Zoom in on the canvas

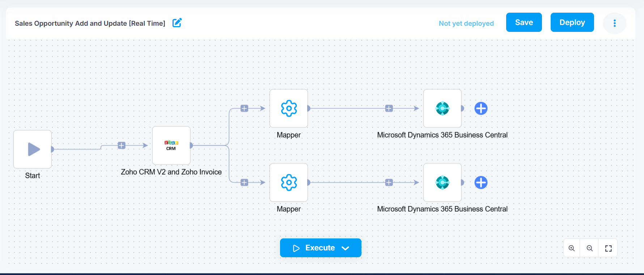572,248
